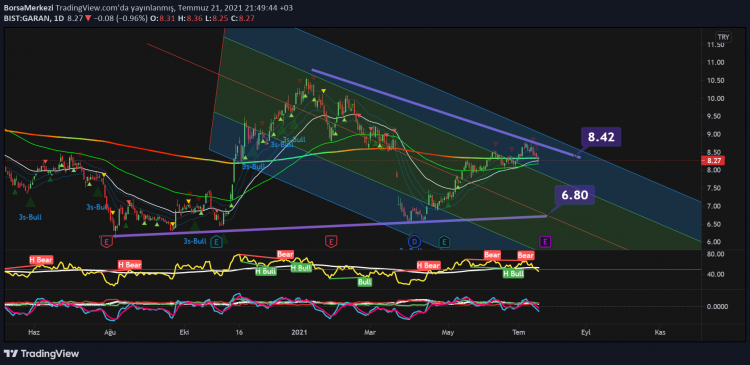Viewport: 750px width, 365px height.
Task: Click the red E earnings marker near 2021
Action: tap(330, 242)
